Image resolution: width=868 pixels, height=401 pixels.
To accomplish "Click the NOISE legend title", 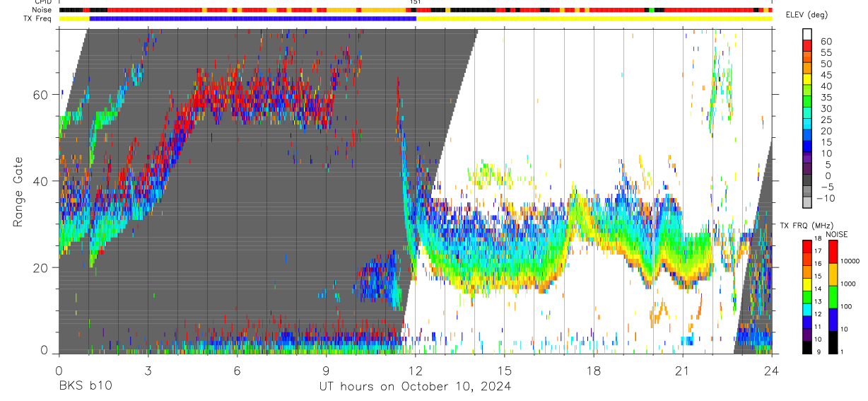I will 837,234.
